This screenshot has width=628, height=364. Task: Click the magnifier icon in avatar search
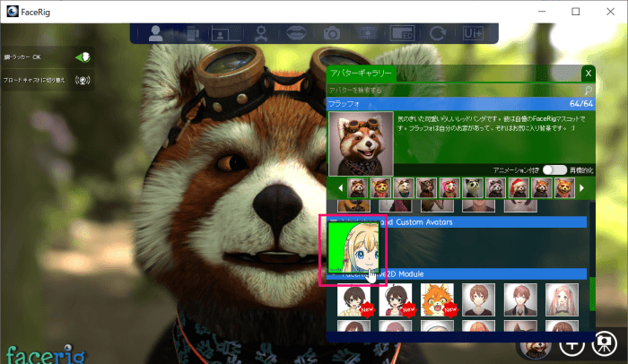(x=588, y=90)
